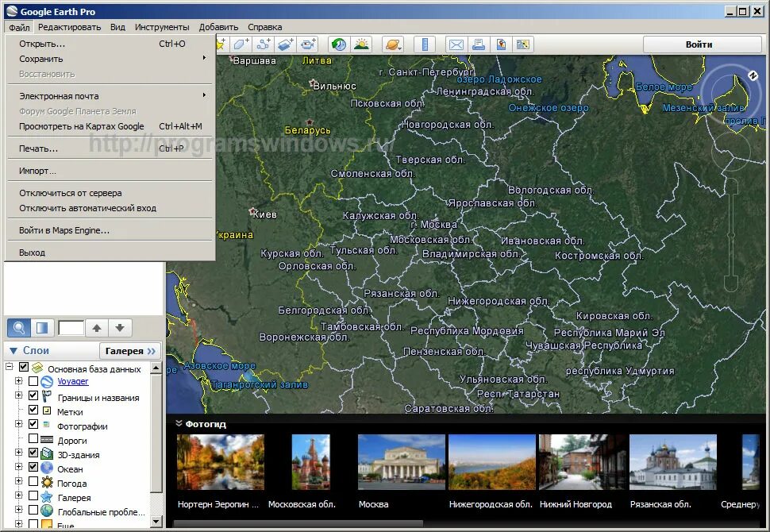Uncheck the Метки layer checkbox
The height and width of the screenshot is (532, 770).
click(33, 409)
